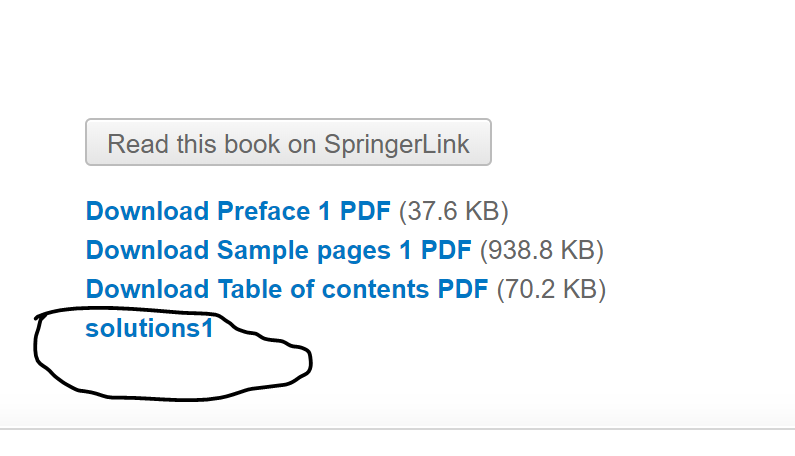Click the 37.6 KB file size text
The image size is (795, 456).
pyautogui.click(x=454, y=212)
